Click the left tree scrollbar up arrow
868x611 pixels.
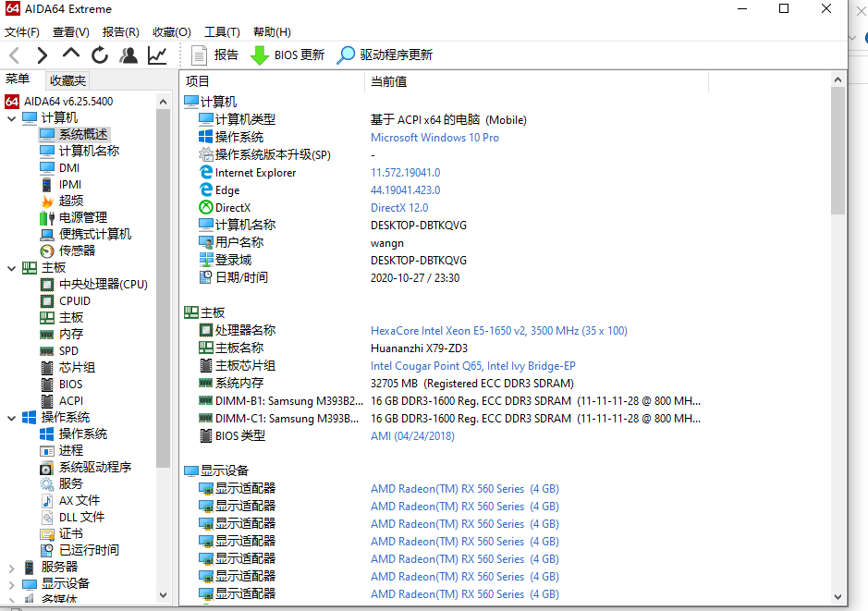tap(163, 102)
